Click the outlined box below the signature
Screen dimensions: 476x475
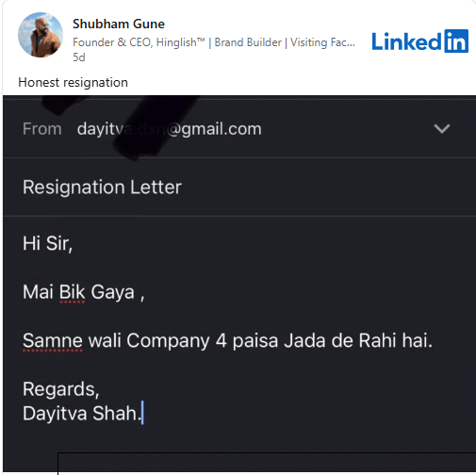(267, 464)
